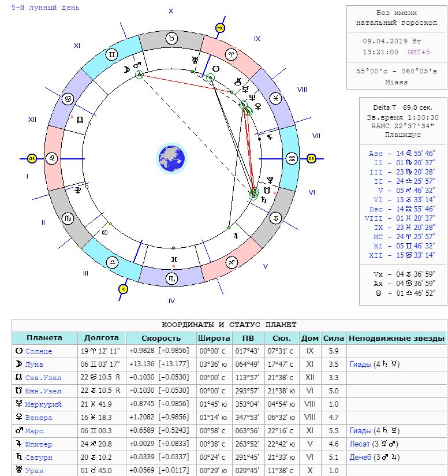Viewport: 448px width, 476px height.
Task: Open the Венера planet link
Action: click(39, 418)
